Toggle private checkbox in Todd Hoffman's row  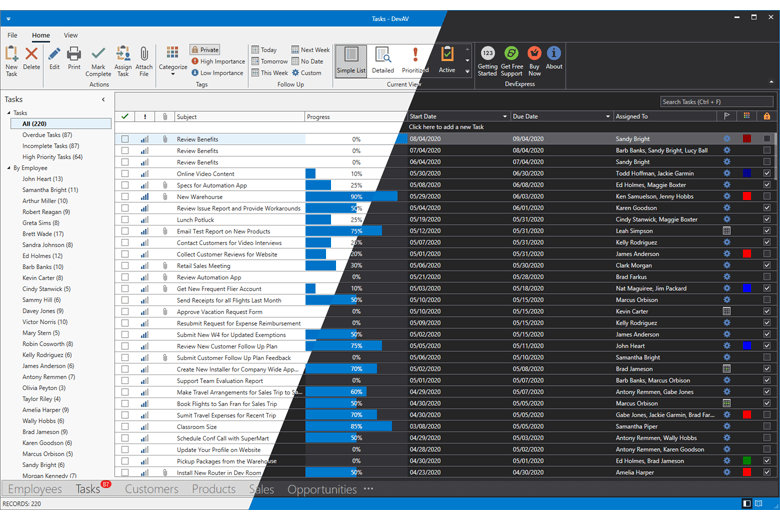click(767, 173)
